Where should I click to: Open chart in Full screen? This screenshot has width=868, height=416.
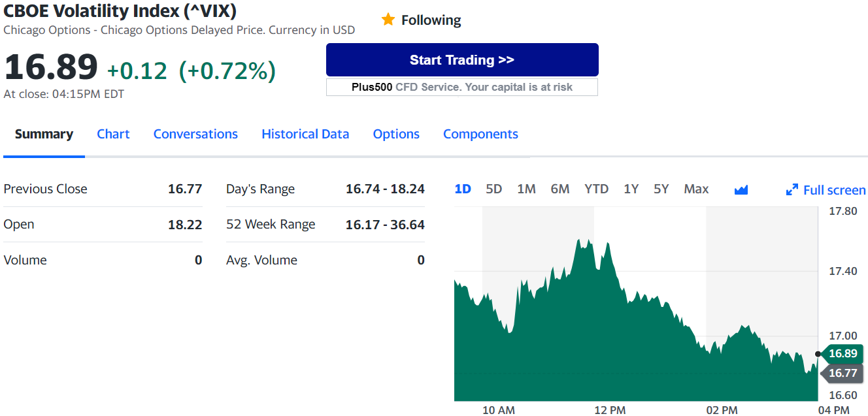(834, 190)
